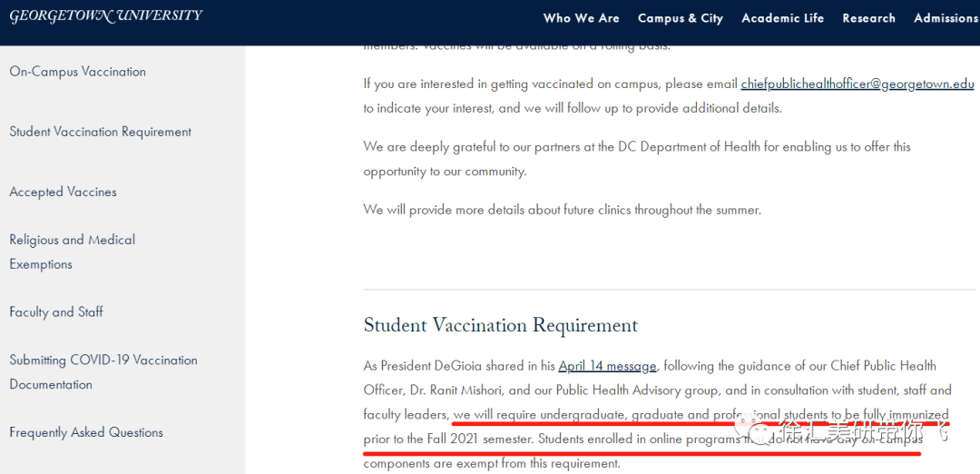Image resolution: width=980 pixels, height=474 pixels.
Task: Open the April 14 message link
Action: pos(607,366)
